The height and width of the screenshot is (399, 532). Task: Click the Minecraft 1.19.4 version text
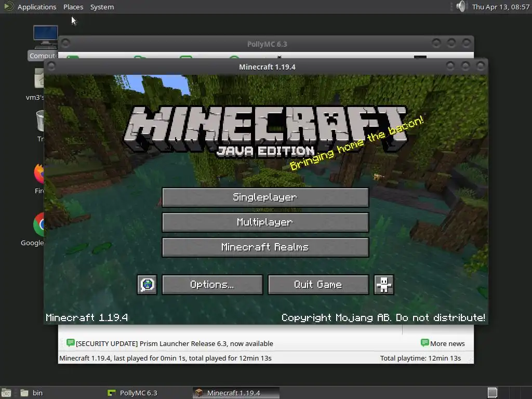pos(87,317)
